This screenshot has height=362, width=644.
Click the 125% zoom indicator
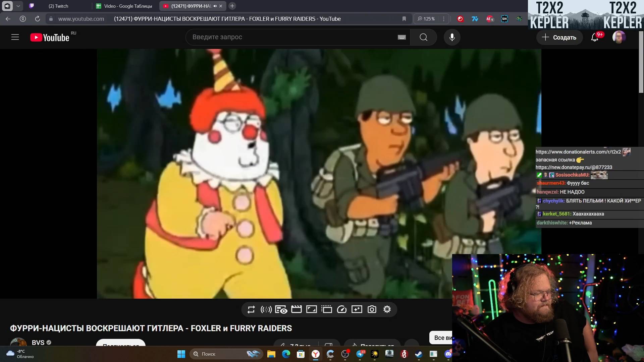pos(426,19)
